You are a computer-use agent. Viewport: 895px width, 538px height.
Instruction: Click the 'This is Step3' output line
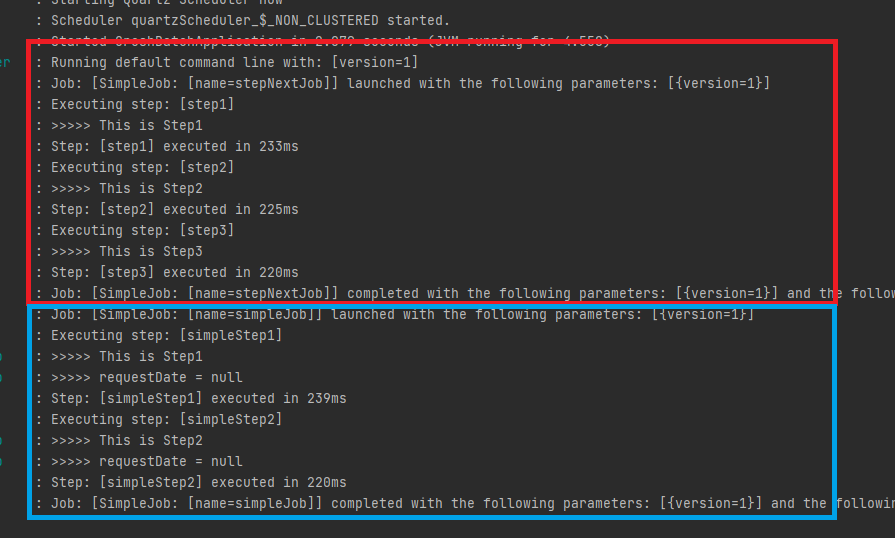150,251
